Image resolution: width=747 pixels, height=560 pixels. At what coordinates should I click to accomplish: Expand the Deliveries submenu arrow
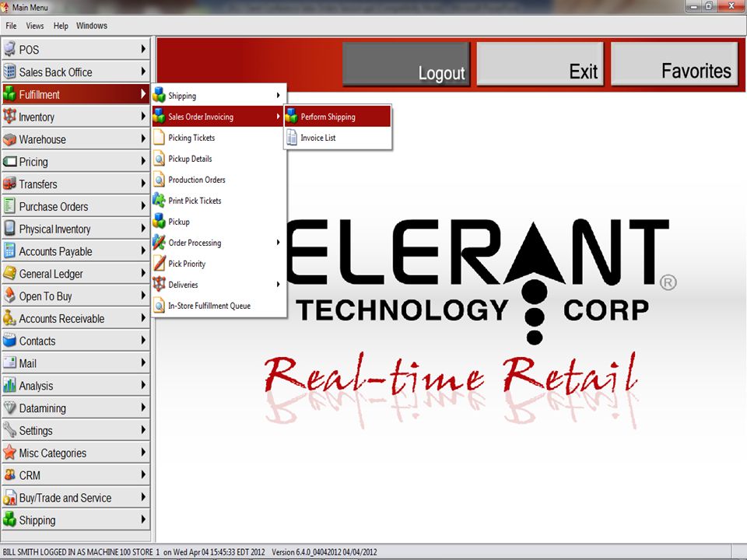[279, 285]
